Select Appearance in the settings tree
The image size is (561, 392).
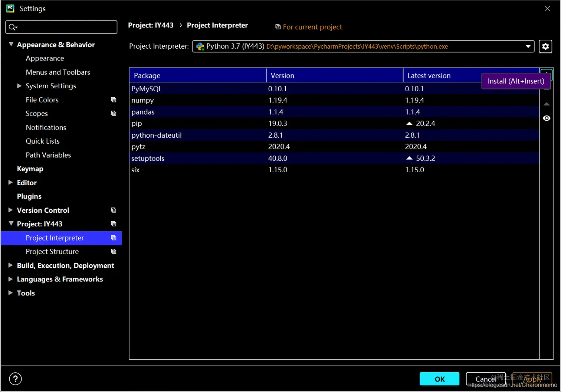45,58
